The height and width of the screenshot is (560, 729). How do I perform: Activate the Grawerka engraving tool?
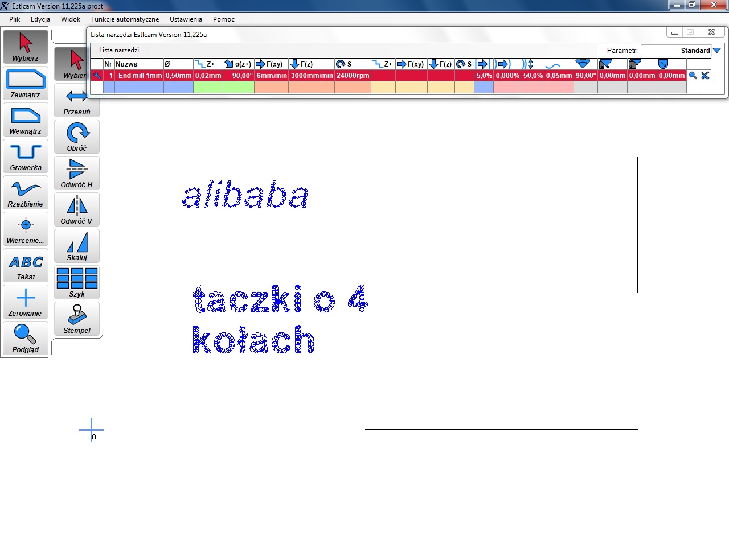(26, 156)
